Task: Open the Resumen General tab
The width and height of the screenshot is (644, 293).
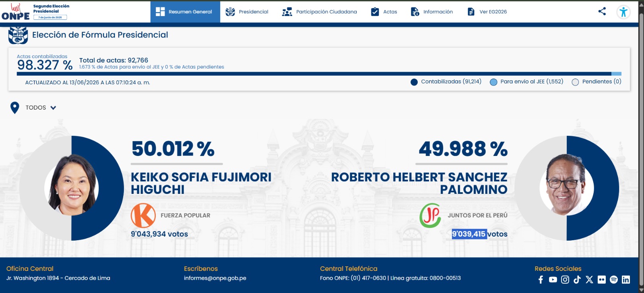Action: (x=185, y=12)
